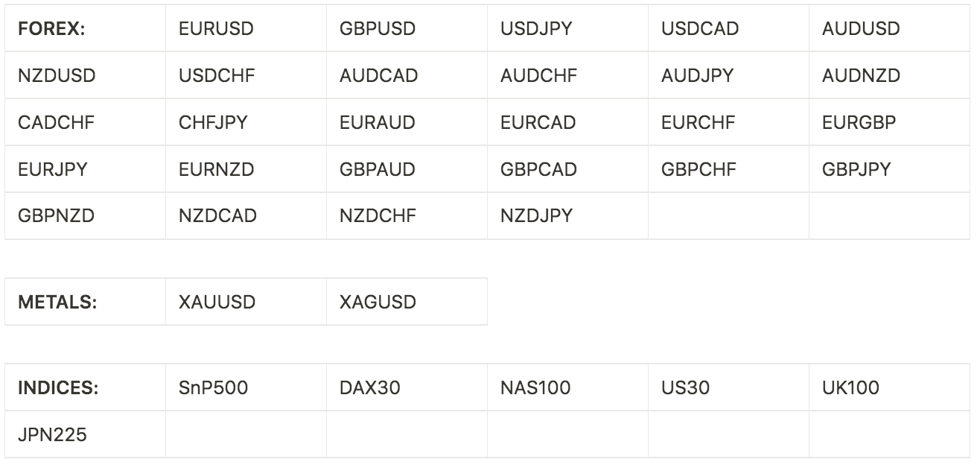Image resolution: width=980 pixels, height=468 pixels.
Task: Click the DAX30 index cell
Action: 407,388
